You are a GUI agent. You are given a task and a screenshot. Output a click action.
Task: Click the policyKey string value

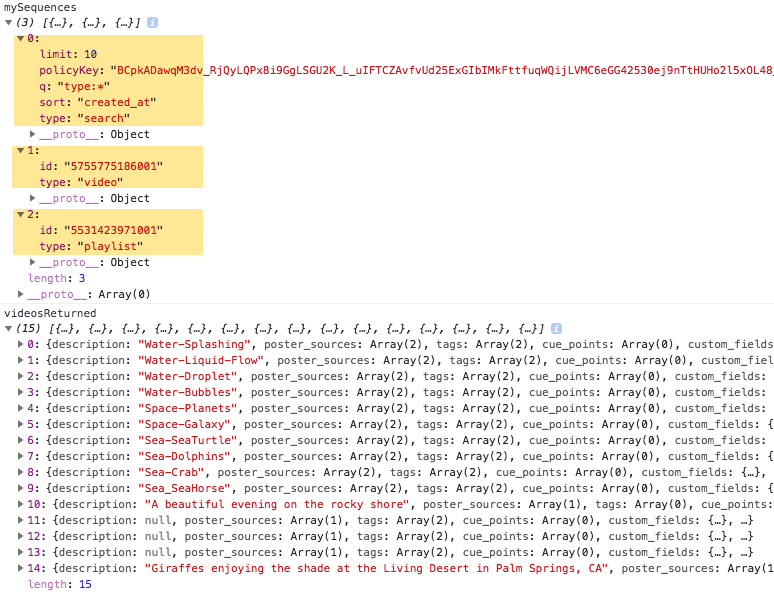point(440,70)
